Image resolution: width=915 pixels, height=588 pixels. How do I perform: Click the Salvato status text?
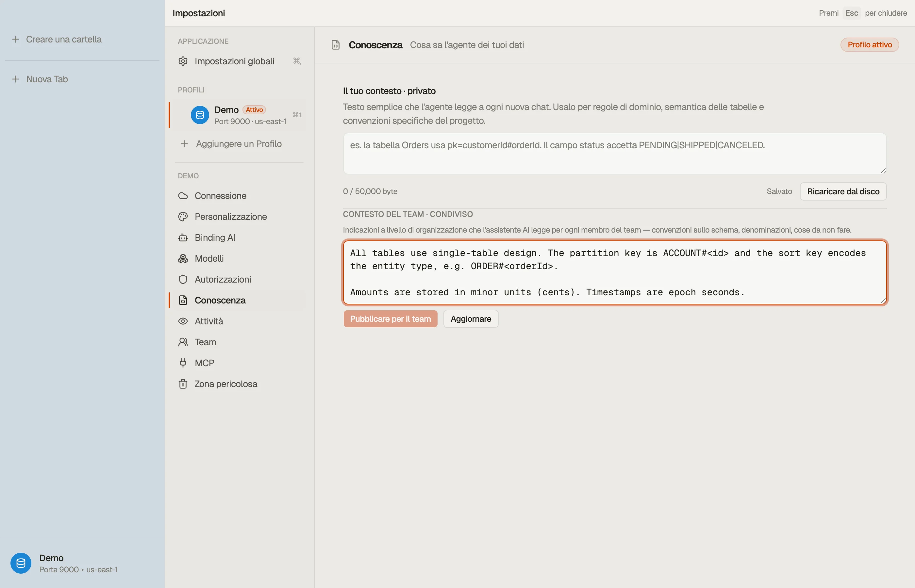779,191
